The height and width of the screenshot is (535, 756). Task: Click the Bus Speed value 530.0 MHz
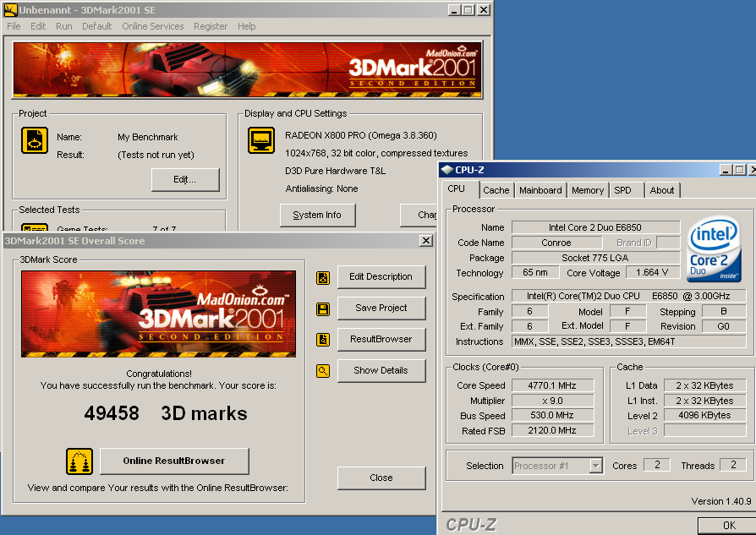click(x=552, y=416)
